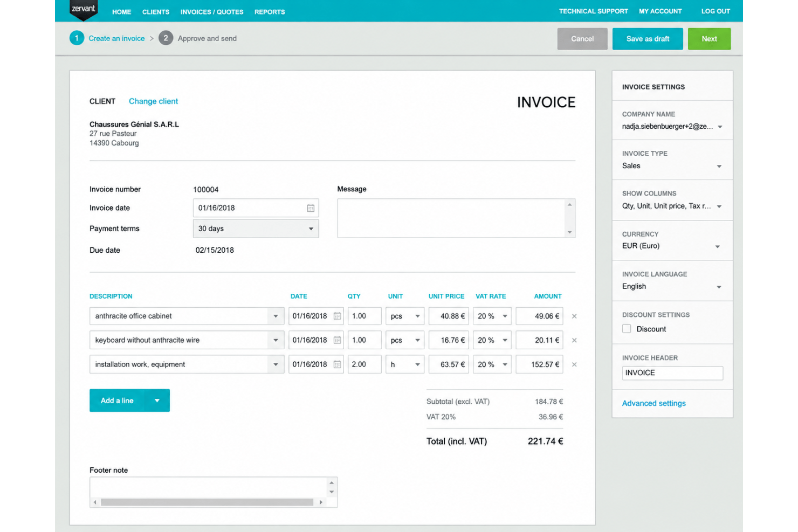Open the Clients menu item

point(156,12)
